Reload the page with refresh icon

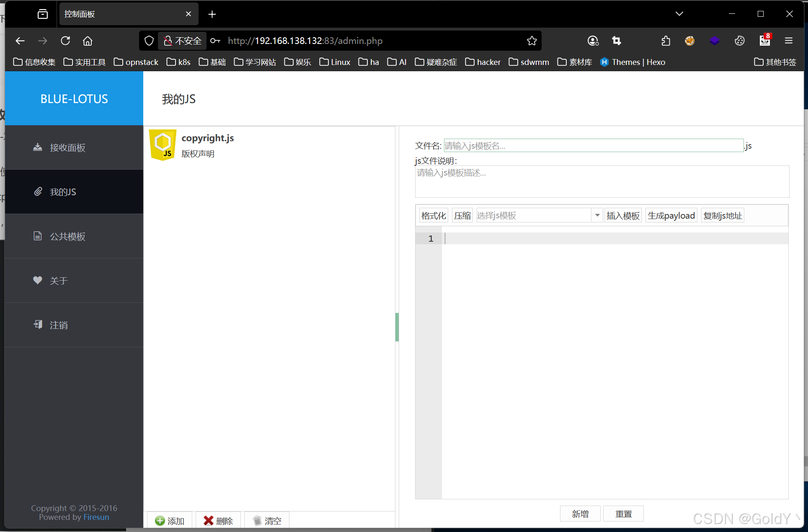coord(65,41)
